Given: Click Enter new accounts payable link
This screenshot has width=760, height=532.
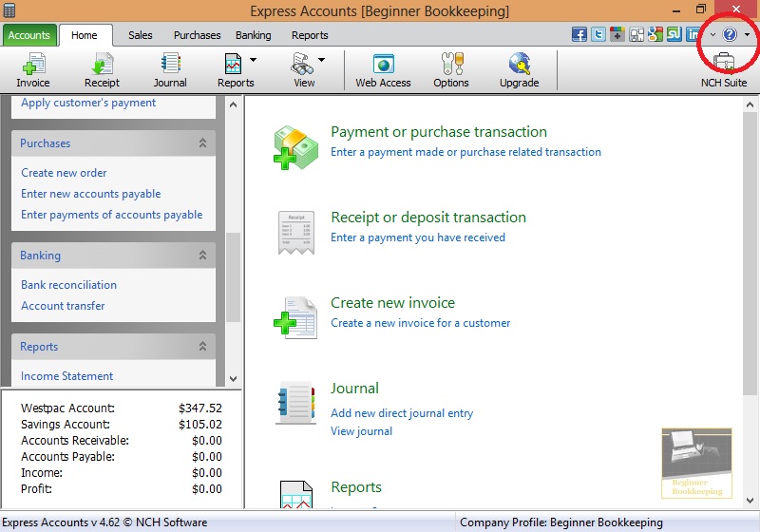Looking at the screenshot, I should [90, 194].
